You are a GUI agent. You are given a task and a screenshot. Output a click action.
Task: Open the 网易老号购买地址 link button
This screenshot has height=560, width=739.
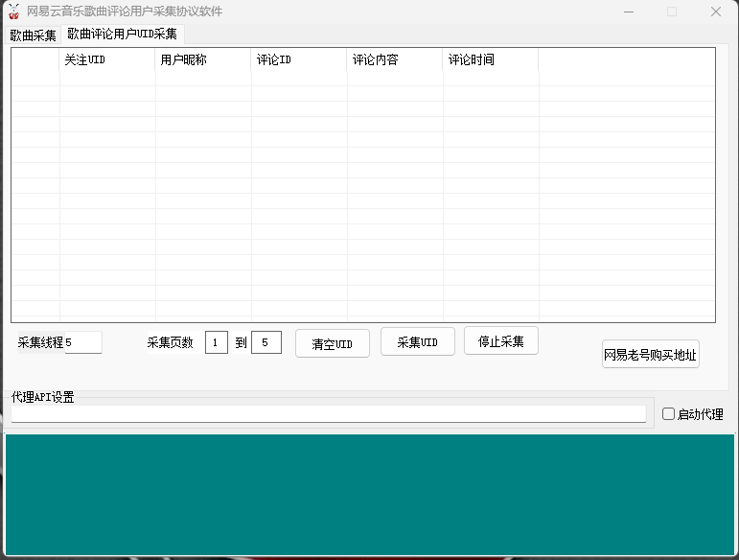pyautogui.click(x=650, y=355)
